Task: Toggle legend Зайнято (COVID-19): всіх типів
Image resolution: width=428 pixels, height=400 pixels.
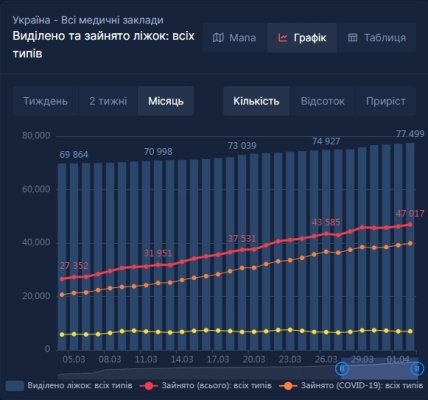Action: [351, 386]
